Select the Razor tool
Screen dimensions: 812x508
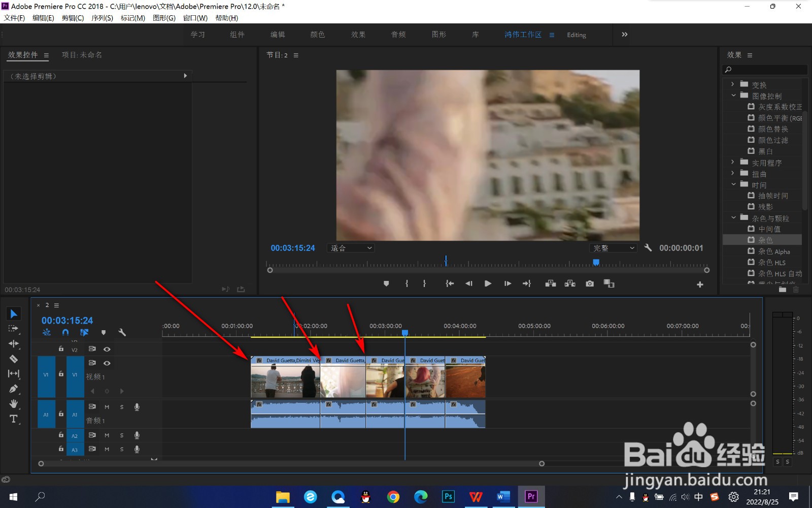(x=14, y=359)
